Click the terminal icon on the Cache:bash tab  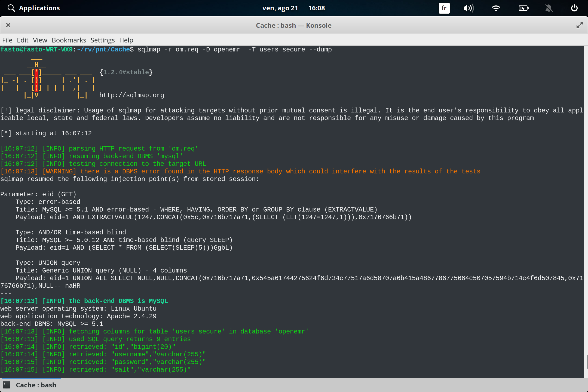[7, 385]
